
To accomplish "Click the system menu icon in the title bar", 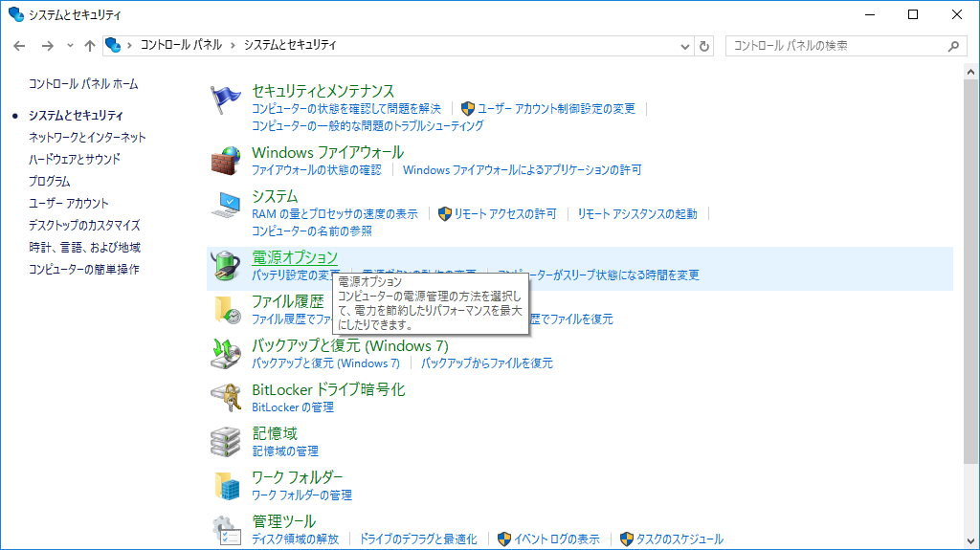I will [15, 14].
